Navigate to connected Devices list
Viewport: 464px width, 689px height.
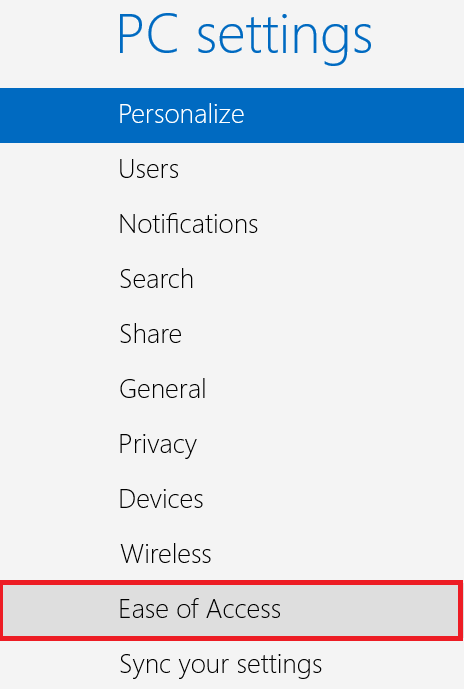tap(232, 499)
